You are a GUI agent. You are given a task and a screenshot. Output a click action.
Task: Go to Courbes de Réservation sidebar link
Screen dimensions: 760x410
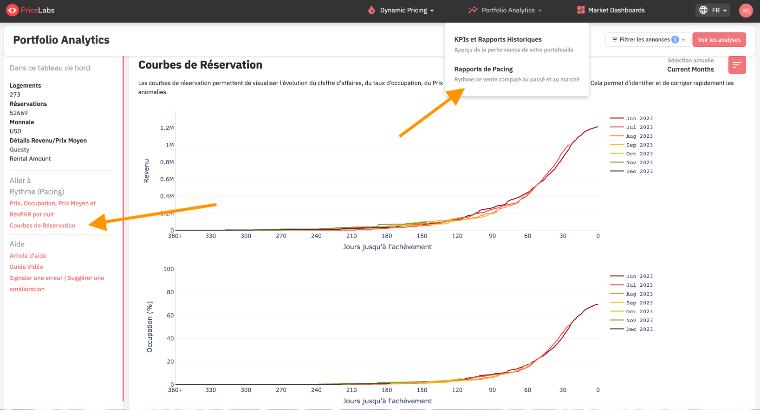pos(42,225)
